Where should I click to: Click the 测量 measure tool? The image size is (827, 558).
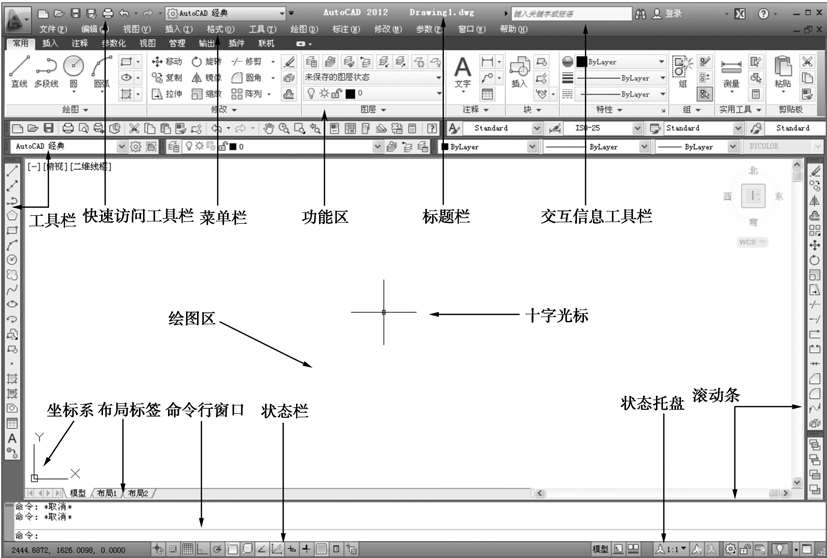[x=731, y=74]
